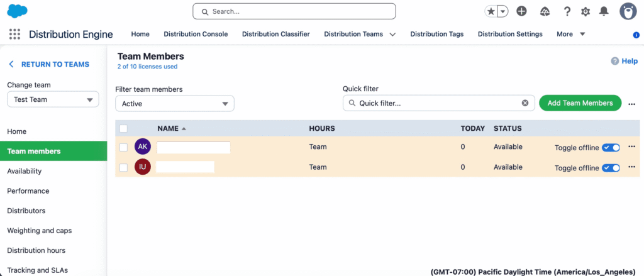Image resolution: width=644 pixels, height=276 pixels.
Task: Sort by the NAME column header
Action: pyautogui.click(x=172, y=128)
